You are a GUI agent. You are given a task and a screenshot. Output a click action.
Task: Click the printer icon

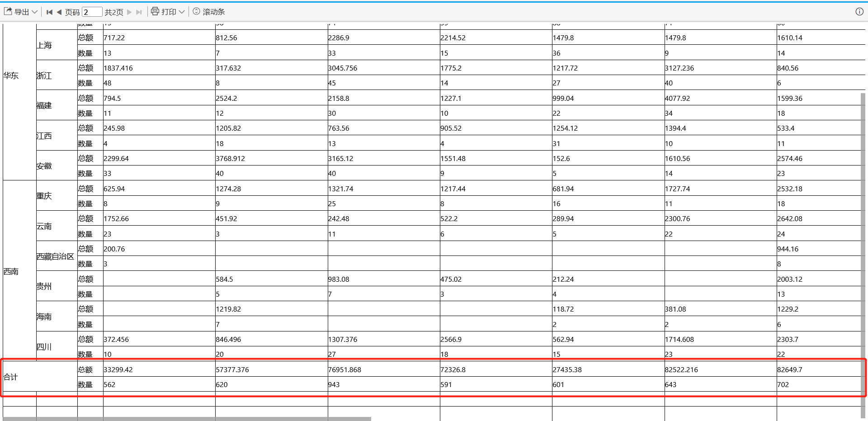155,11
